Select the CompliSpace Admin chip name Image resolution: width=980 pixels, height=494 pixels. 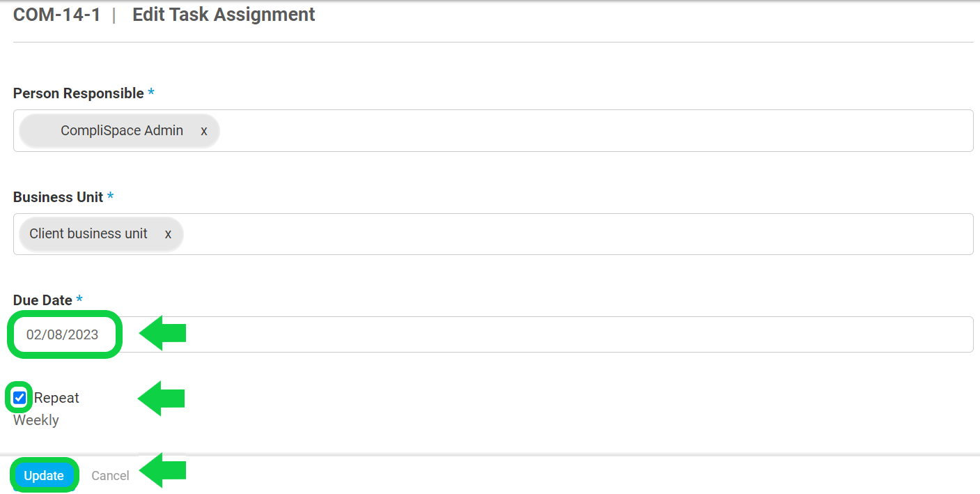point(122,131)
